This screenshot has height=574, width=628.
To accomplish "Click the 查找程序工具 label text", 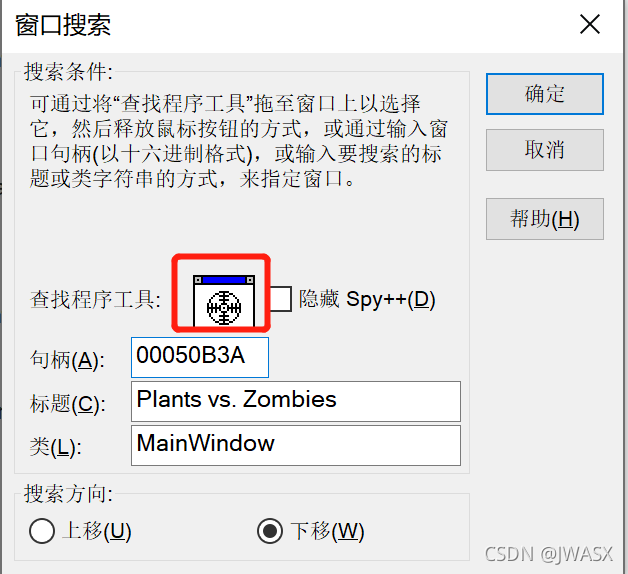I will [95, 300].
